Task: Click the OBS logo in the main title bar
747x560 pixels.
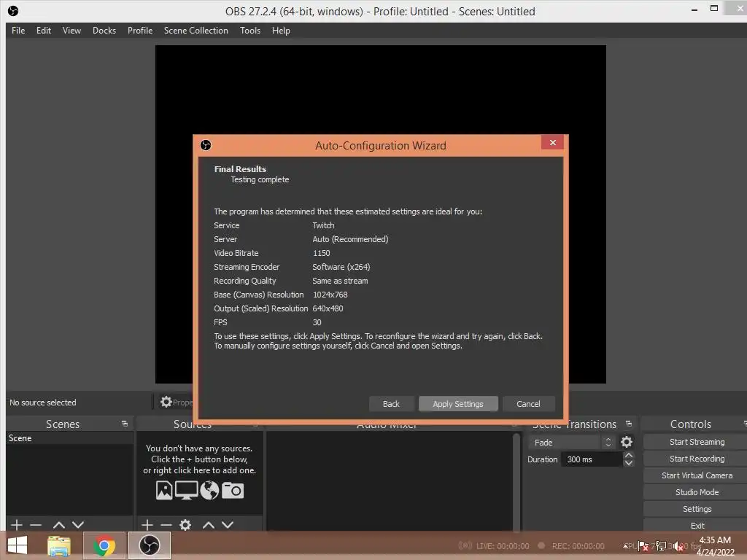Action: click(13, 10)
